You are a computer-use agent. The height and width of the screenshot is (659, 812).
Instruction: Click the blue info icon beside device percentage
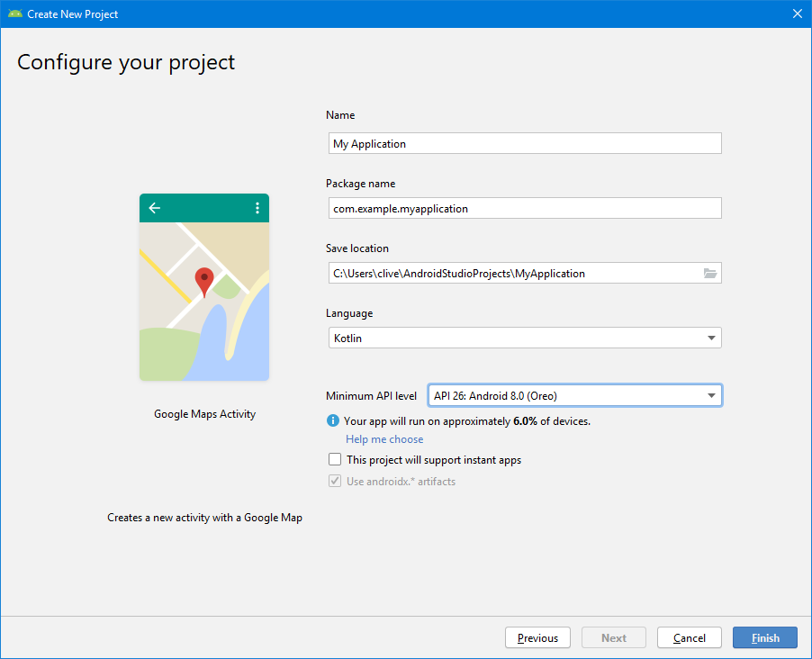tap(333, 420)
